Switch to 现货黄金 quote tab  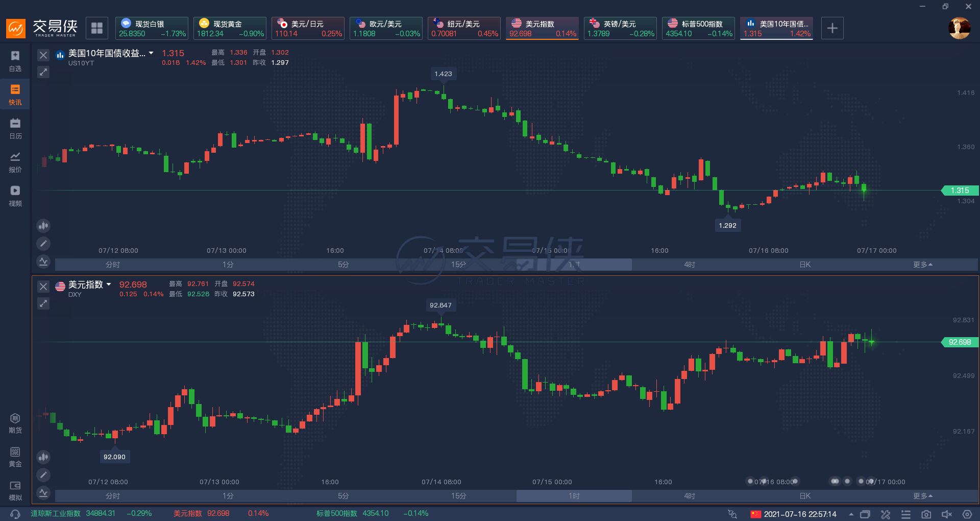230,28
